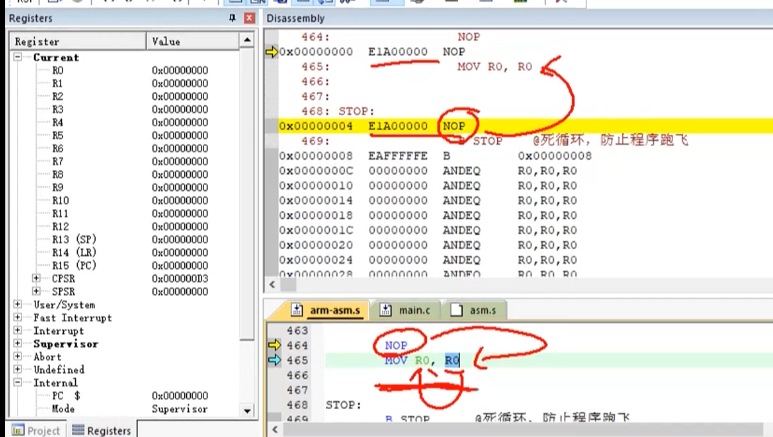This screenshot has width=773, height=437.
Task: Click disassembly line at address 0x00000000
Action: (x=526, y=52)
